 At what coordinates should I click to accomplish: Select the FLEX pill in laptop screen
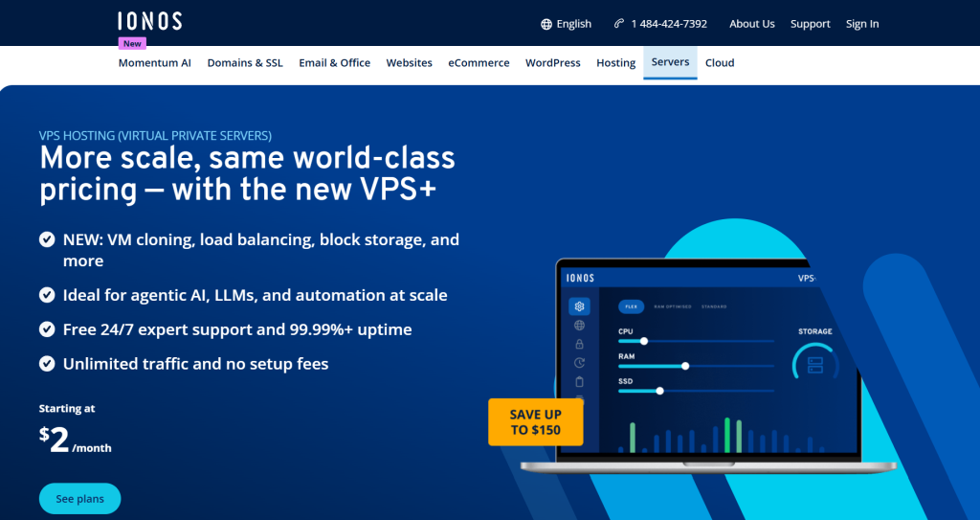632,306
